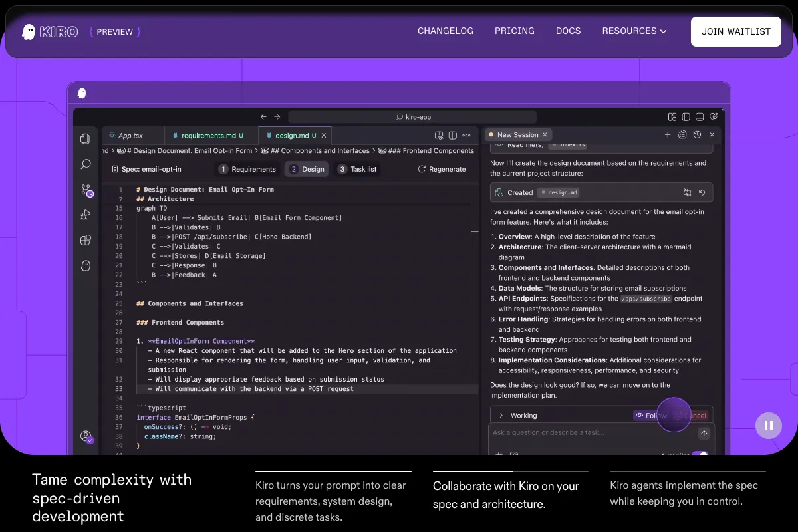Open the Source Control sidebar icon

point(86,190)
